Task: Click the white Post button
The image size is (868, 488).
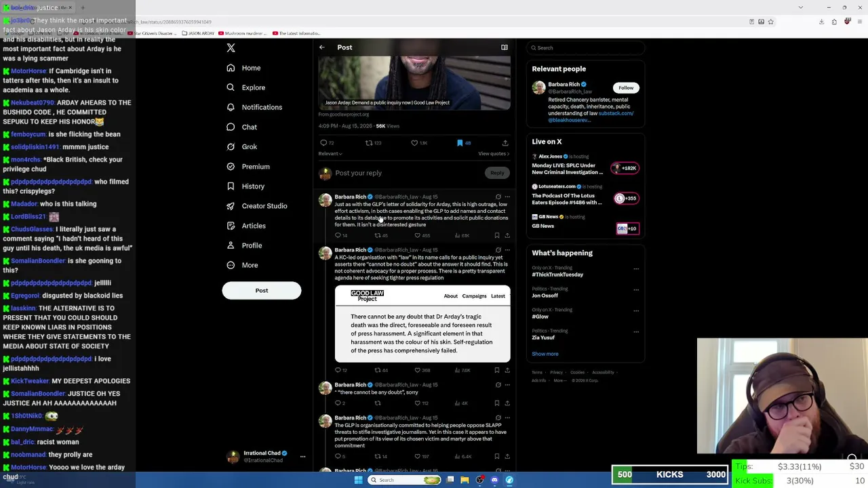Action: click(262, 290)
